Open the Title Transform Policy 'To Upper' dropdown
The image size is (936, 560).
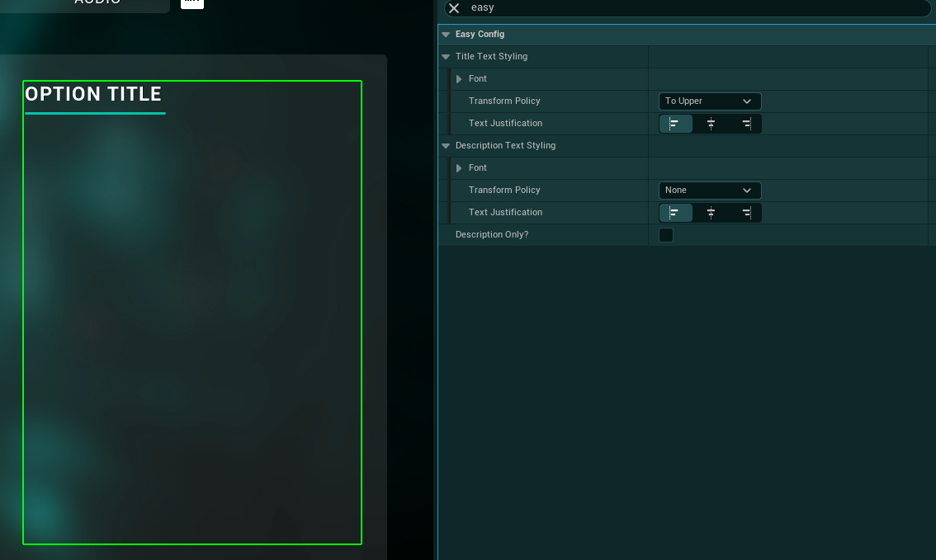point(710,101)
